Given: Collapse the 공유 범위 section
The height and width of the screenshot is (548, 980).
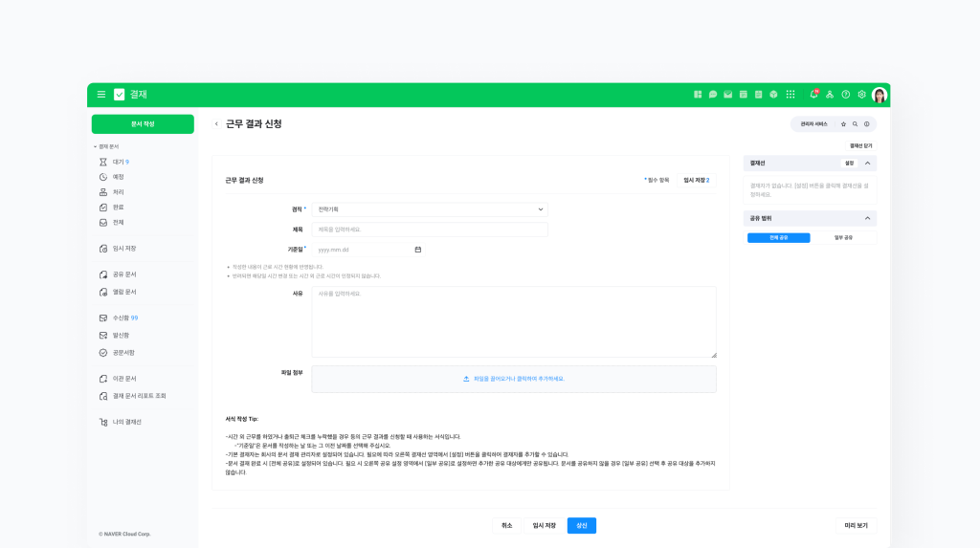Looking at the screenshot, I should pos(867,218).
